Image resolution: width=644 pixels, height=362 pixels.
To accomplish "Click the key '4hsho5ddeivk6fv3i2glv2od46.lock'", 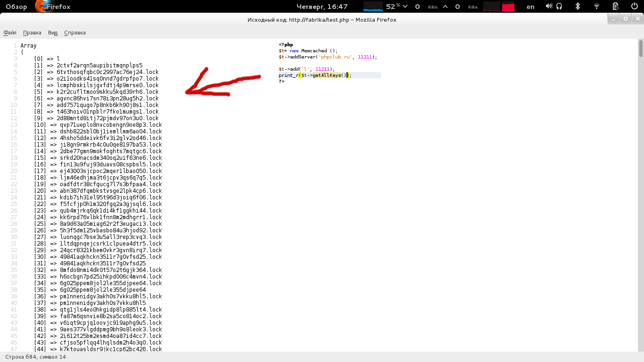I will coord(111,138).
